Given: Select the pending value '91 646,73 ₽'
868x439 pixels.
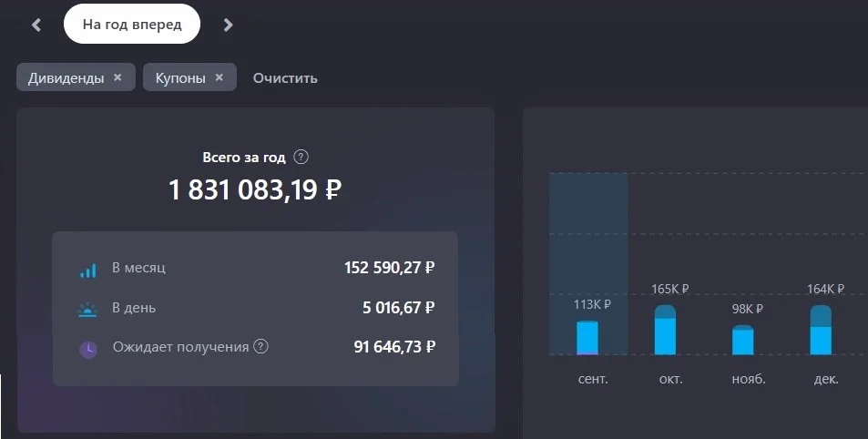Looking at the screenshot, I should [394, 347].
